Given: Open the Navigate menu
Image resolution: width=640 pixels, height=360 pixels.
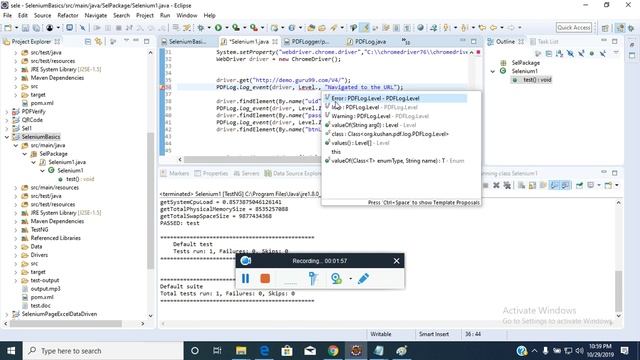Looking at the screenshot, I should point(96,15).
